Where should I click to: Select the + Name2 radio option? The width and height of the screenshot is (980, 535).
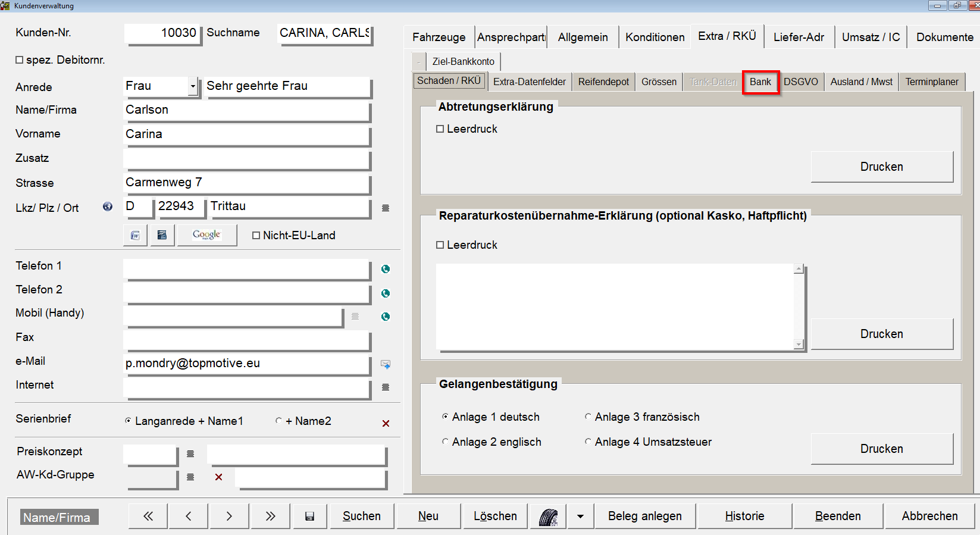click(278, 421)
